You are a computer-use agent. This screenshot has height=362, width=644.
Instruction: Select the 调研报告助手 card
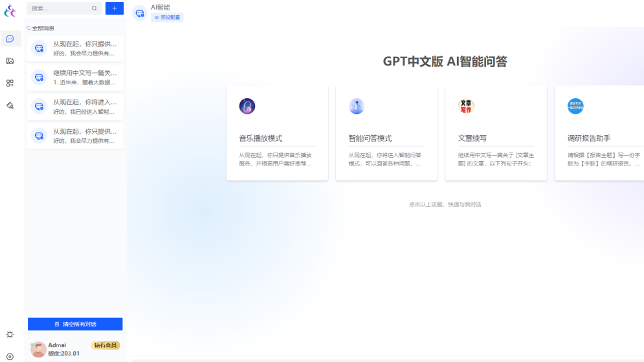click(599, 133)
